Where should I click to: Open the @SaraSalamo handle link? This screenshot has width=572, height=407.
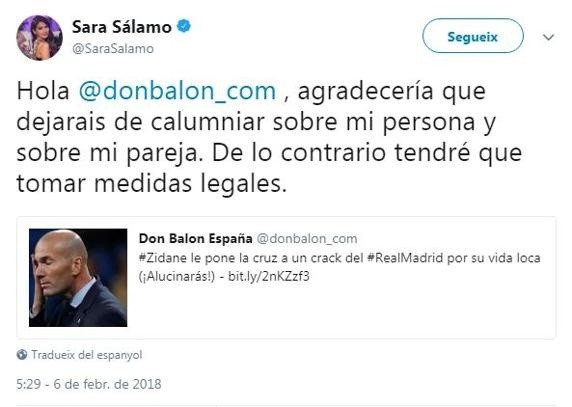click(x=113, y=49)
